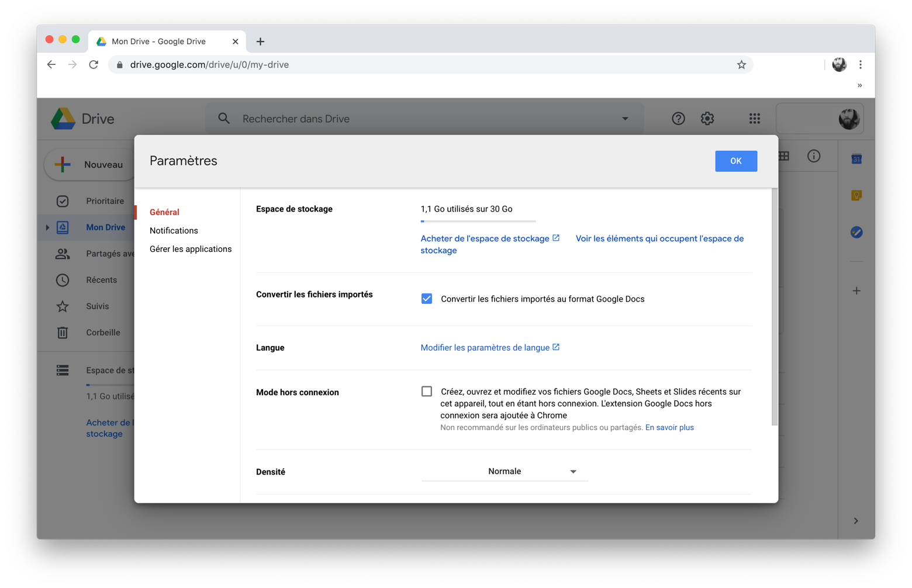Open Suivis in the sidebar
Screen dimensions: 912x588
pyautogui.click(x=97, y=306)
